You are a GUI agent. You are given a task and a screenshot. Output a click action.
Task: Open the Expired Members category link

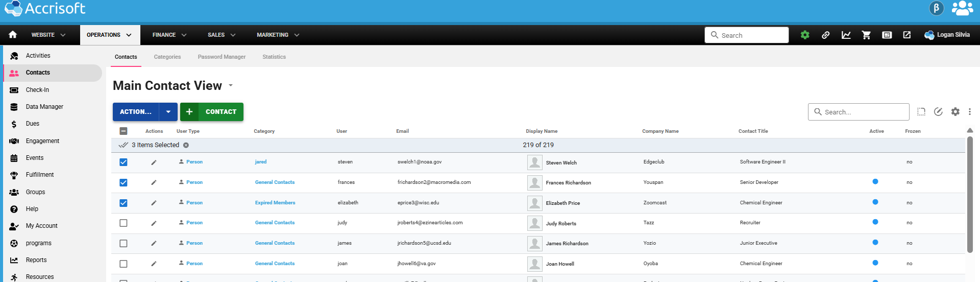275,203
